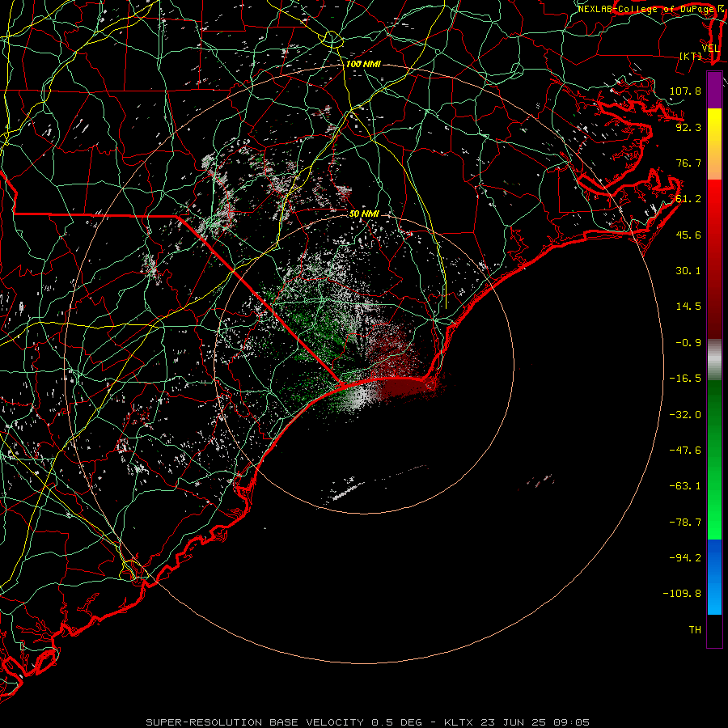Click the 45.6 scale value

point(688,235)
